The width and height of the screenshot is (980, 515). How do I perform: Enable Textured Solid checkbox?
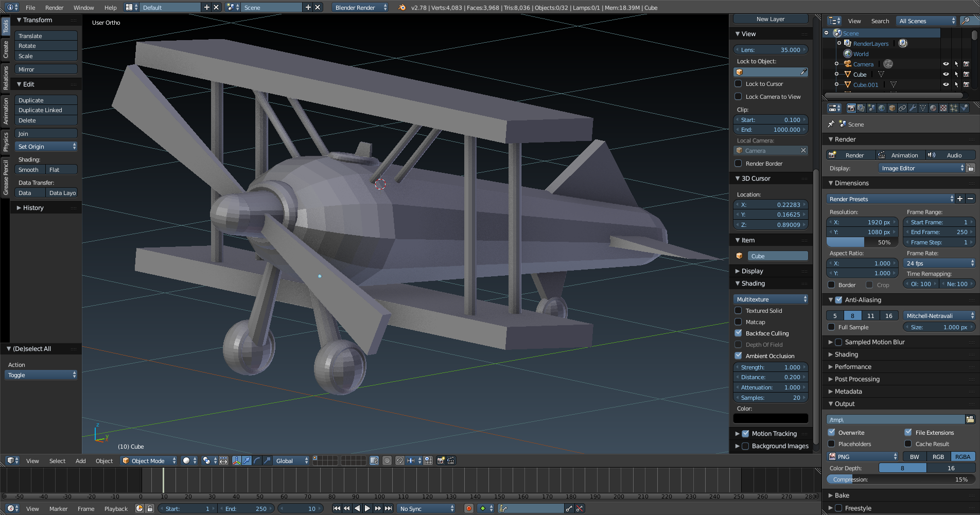(738, 310)
